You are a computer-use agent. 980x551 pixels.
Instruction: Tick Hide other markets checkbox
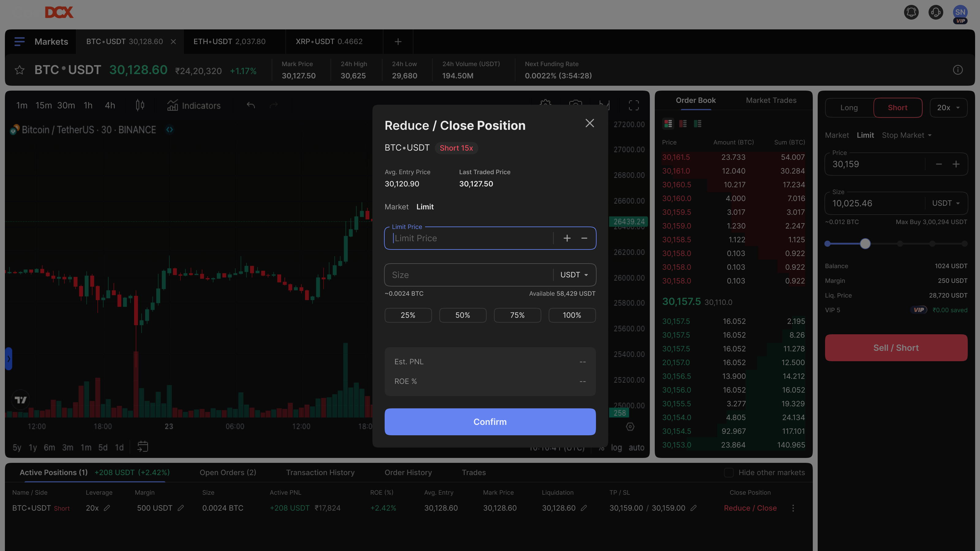pyautogui.click(x=729, y=473)
